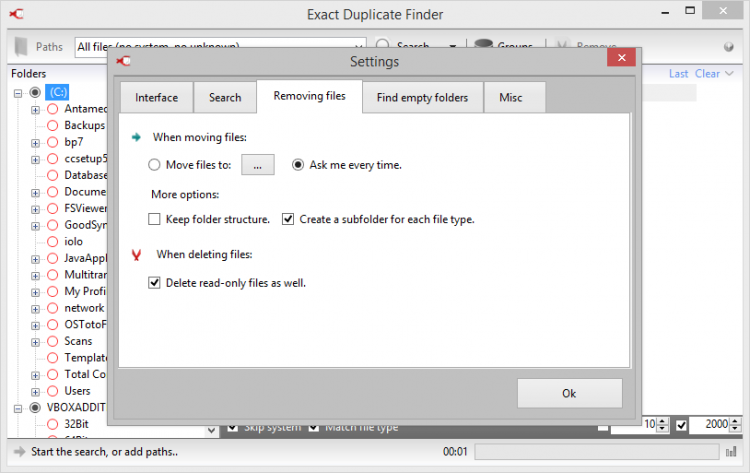Close the Settings dialog
The width and height of the screenshot is (750, 473).
621,57
